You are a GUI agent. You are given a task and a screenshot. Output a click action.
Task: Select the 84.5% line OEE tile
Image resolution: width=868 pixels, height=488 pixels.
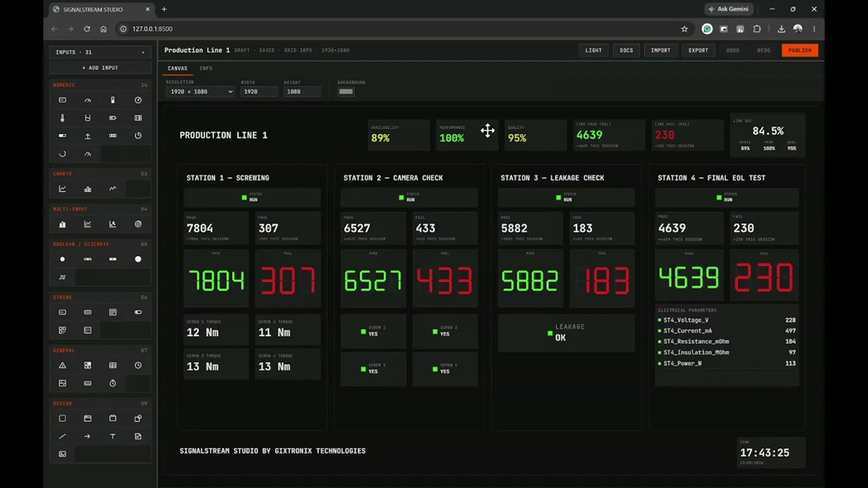point(768,136)
